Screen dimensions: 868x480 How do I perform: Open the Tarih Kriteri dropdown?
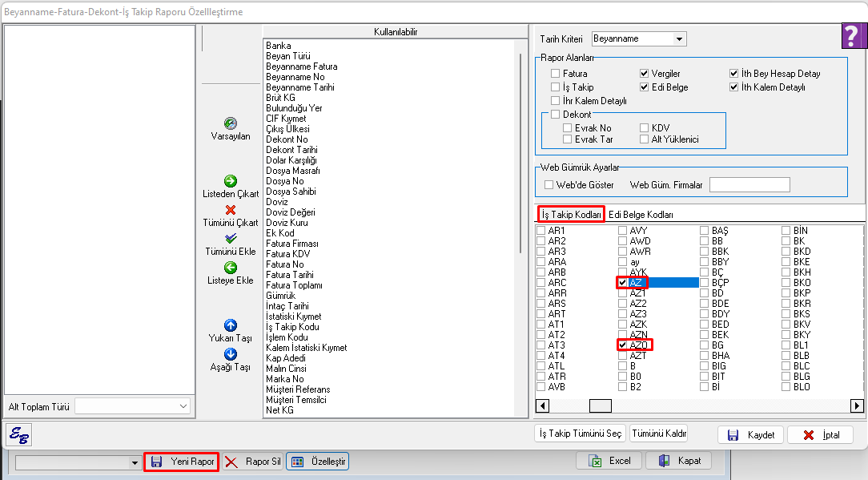679,38
